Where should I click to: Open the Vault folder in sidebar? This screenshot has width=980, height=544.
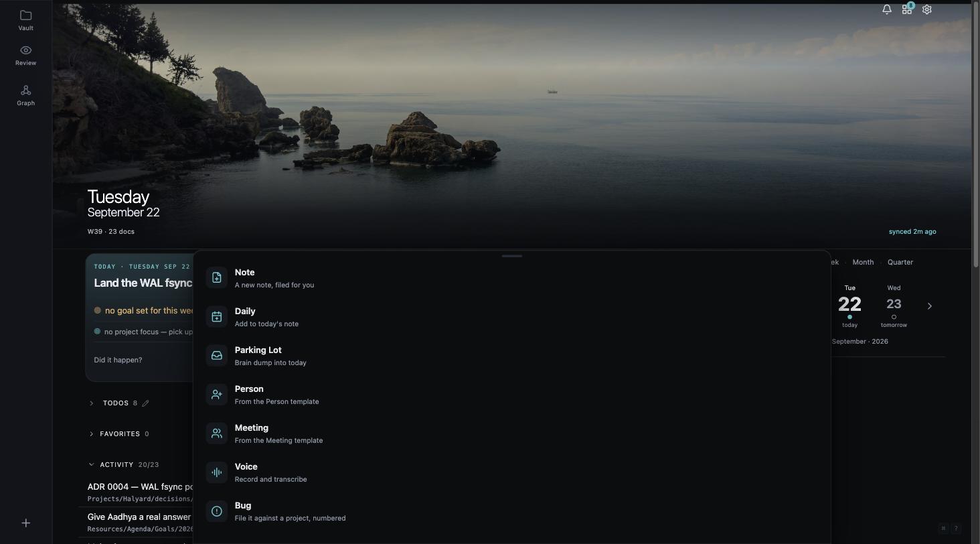pos(25,20)
